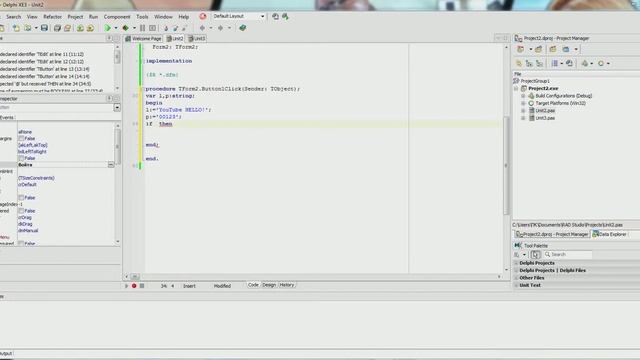The height and width of the screenshot is (360, 640).
Task: Run the project with the green arrow
Action: coord(107,28)
